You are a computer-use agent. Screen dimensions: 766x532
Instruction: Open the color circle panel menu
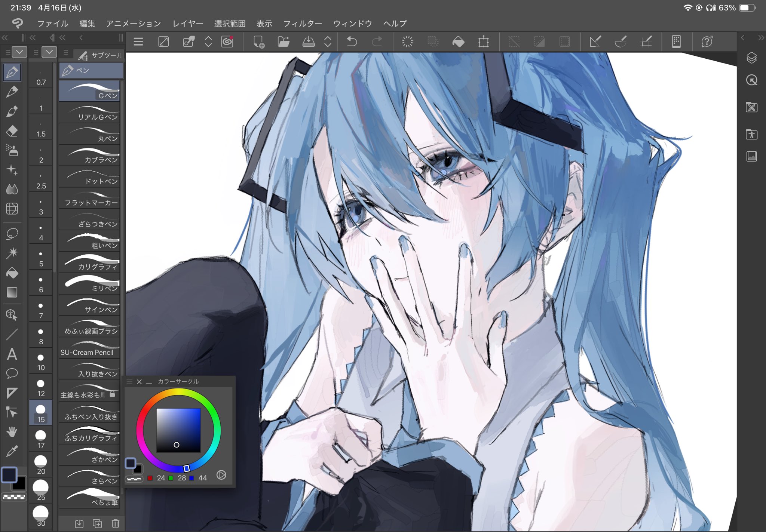129,381
